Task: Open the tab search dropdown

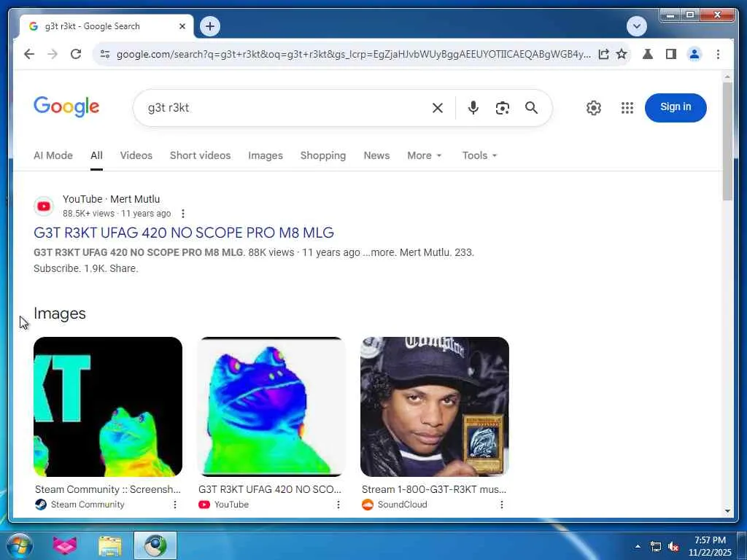Action: [636, 26]
